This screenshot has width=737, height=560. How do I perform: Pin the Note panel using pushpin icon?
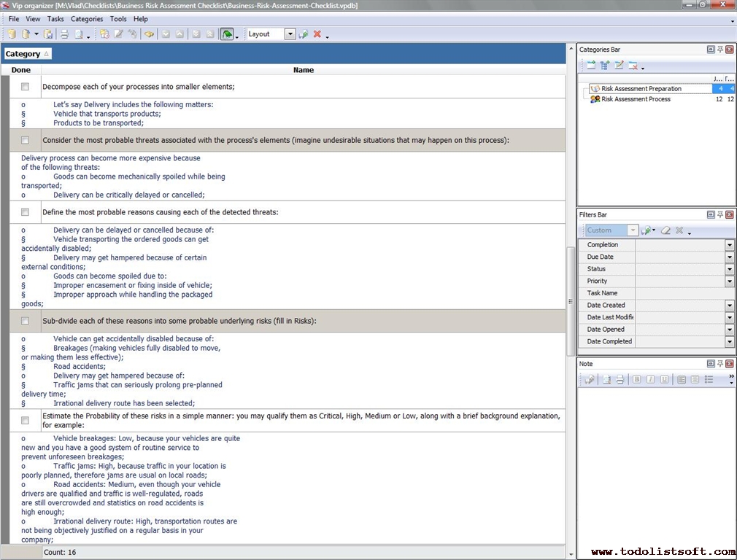[x=719, y=364]
